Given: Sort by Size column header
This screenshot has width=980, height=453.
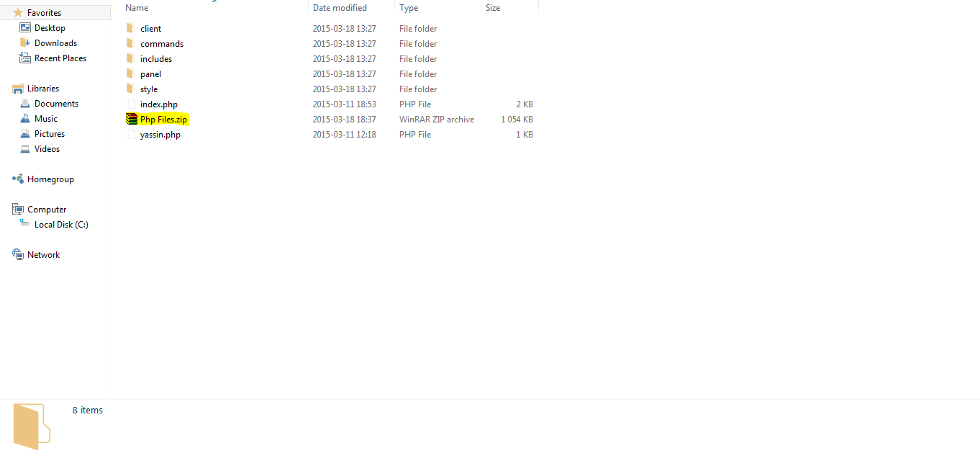Looking at the screenshot, I should coord(510,7).
